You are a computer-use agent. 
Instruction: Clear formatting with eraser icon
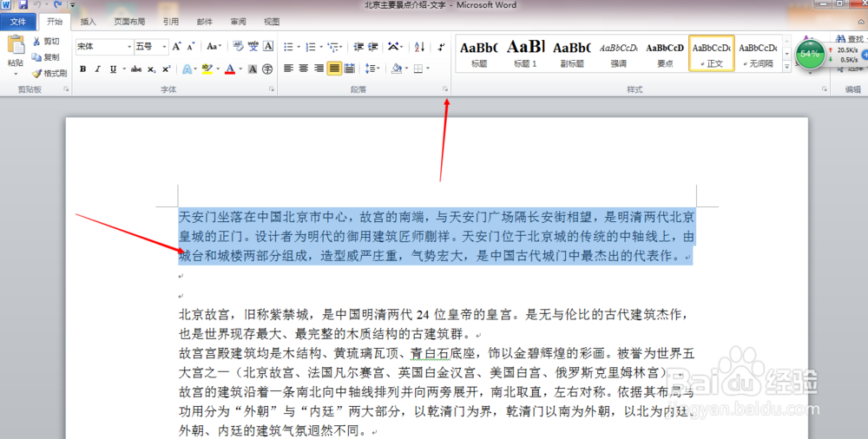238,47
